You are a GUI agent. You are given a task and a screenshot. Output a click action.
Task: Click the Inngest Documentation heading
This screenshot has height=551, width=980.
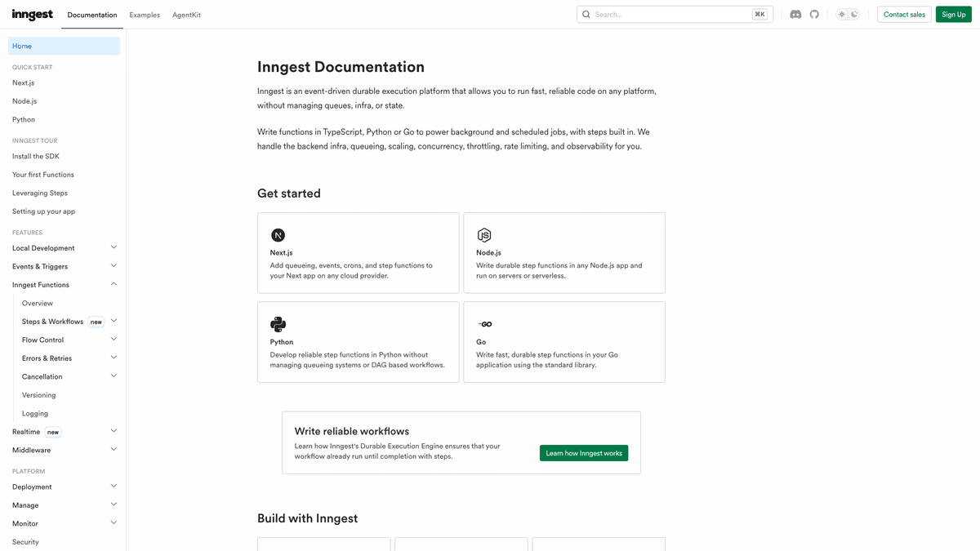coord(341,67)
